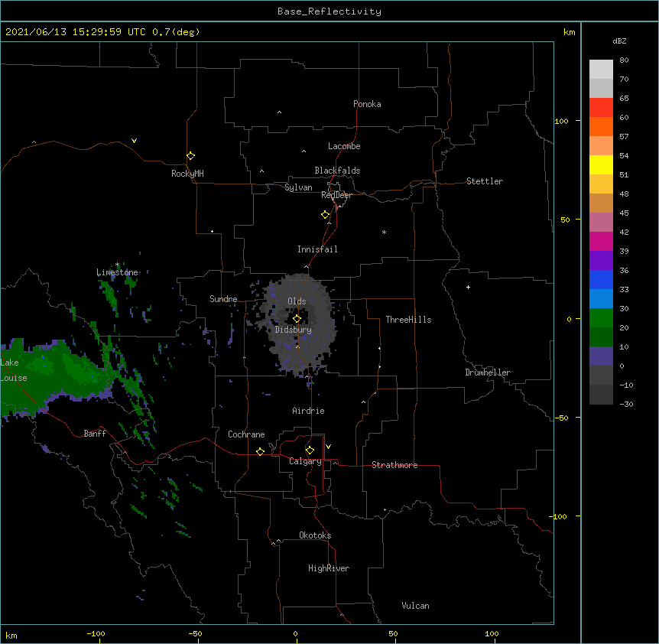Click the Lacombe city label
This screenshot has width=659, height=644.
[x=344, y=146]
